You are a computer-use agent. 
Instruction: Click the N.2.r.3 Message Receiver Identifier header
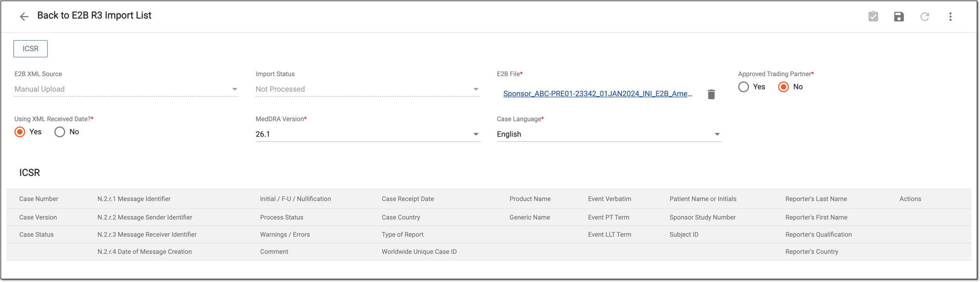pos(147,235)
